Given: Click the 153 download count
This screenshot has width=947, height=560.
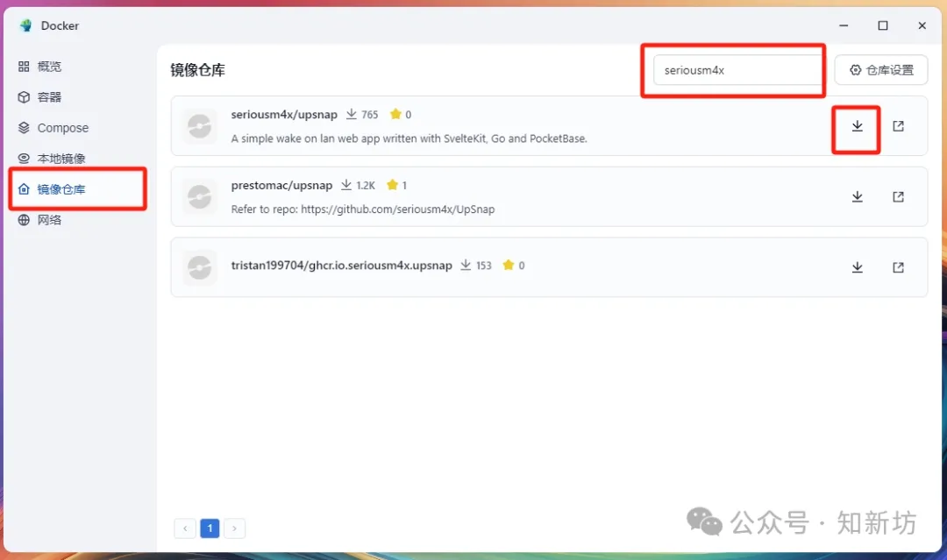Looking at the screenshot, I should [x=484, y=266].
